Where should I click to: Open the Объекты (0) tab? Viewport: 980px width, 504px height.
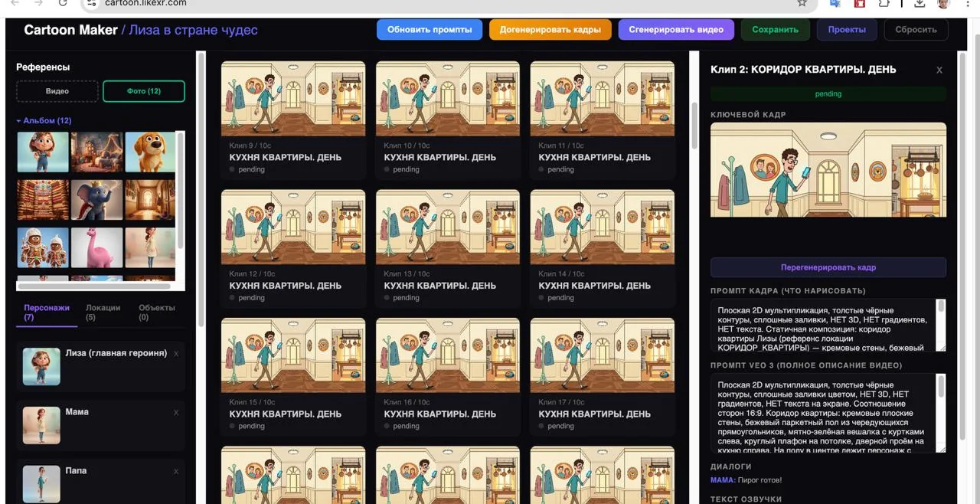(156, 312)
